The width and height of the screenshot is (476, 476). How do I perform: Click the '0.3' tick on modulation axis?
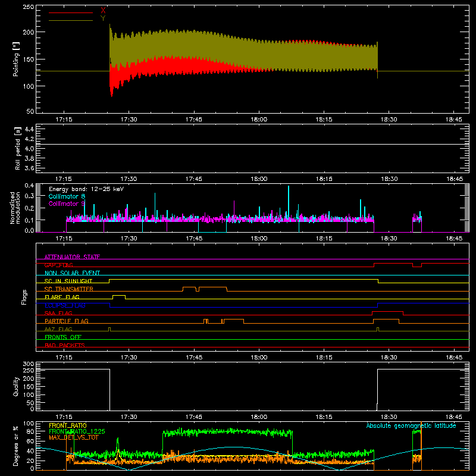click(x=29, y=196)
